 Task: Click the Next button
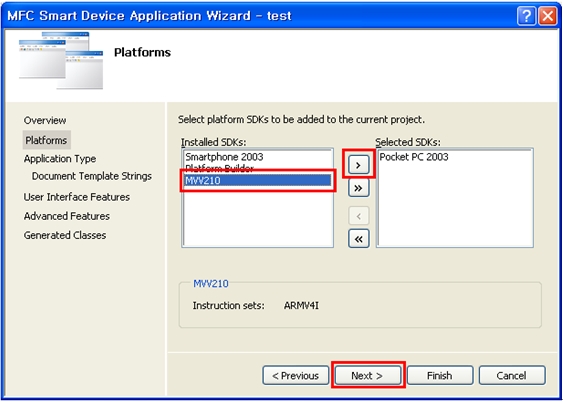368,375
